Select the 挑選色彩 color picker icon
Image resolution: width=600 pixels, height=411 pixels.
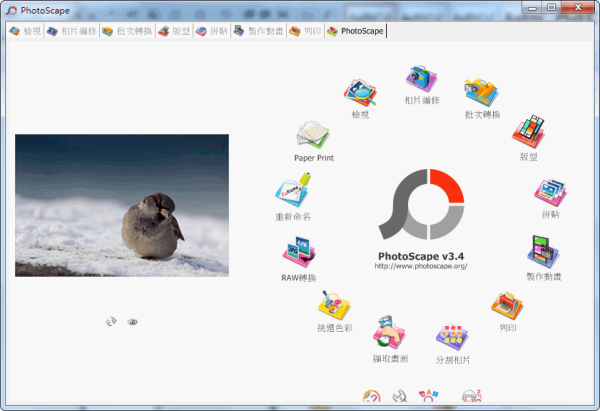coord(335,305)
